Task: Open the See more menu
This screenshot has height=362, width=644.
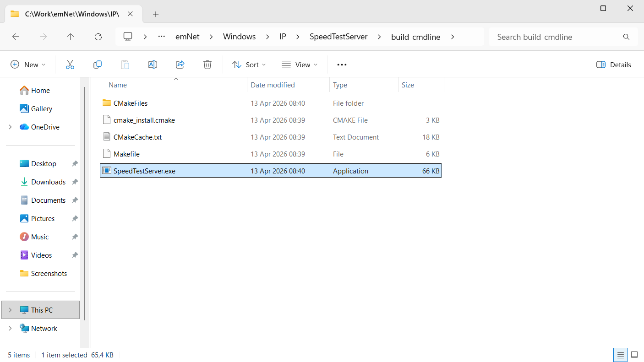Action: [x=341, y=64]
